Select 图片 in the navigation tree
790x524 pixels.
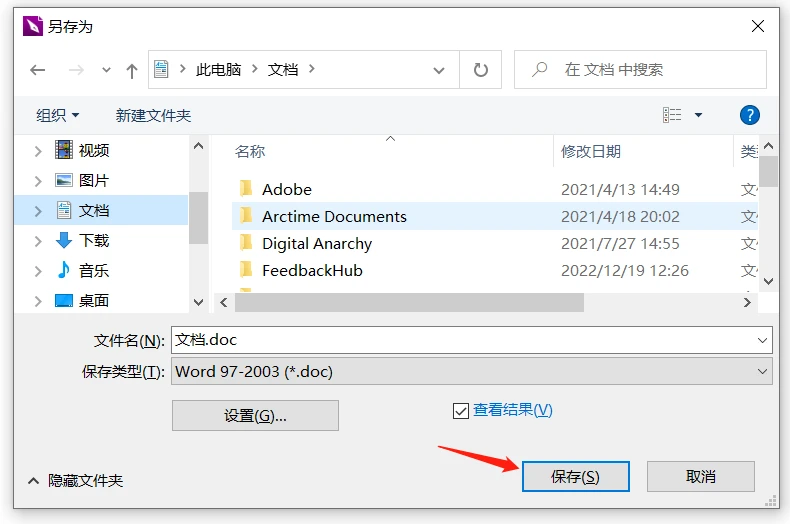tap(94, 180)
